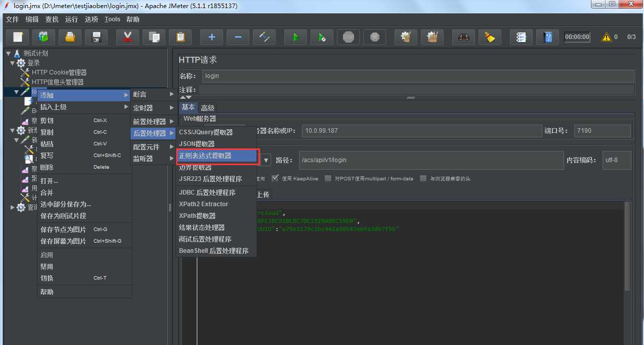Reset search with the broom icon
The height and width of the screenshot is (345, 644).
(490, 37)
